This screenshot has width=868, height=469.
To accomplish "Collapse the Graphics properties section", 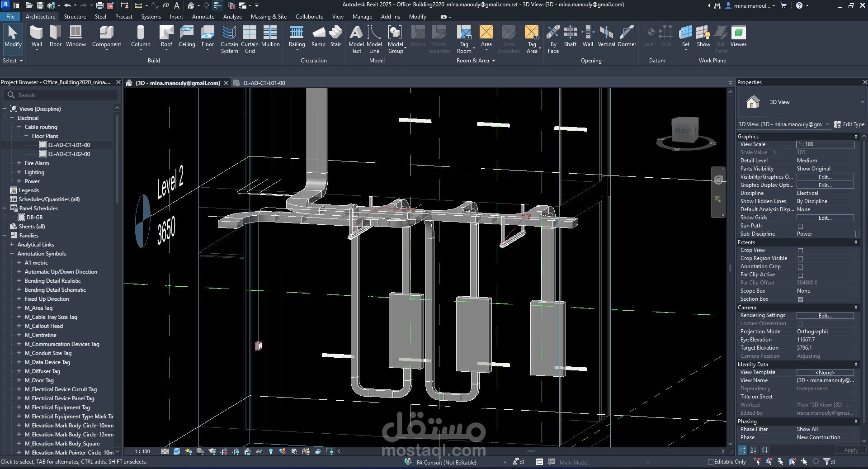I will [x=856, y=136].
